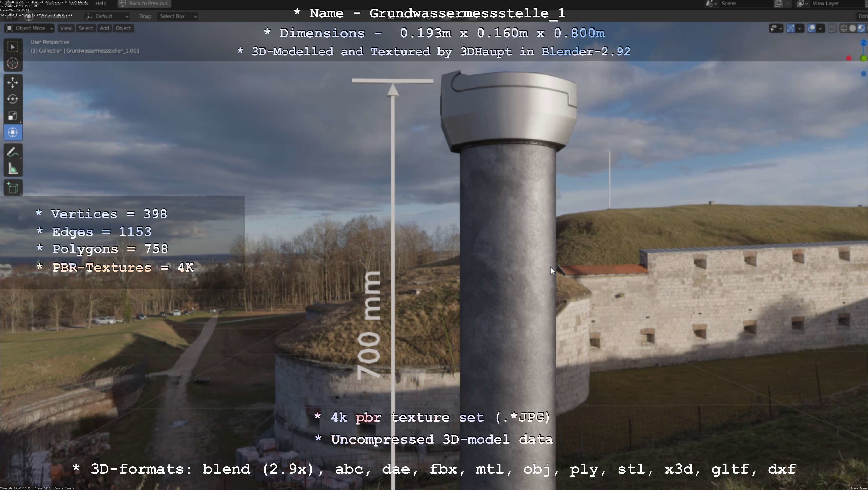Open the Help menu
The image size is (868, 490).
[101, 3]
